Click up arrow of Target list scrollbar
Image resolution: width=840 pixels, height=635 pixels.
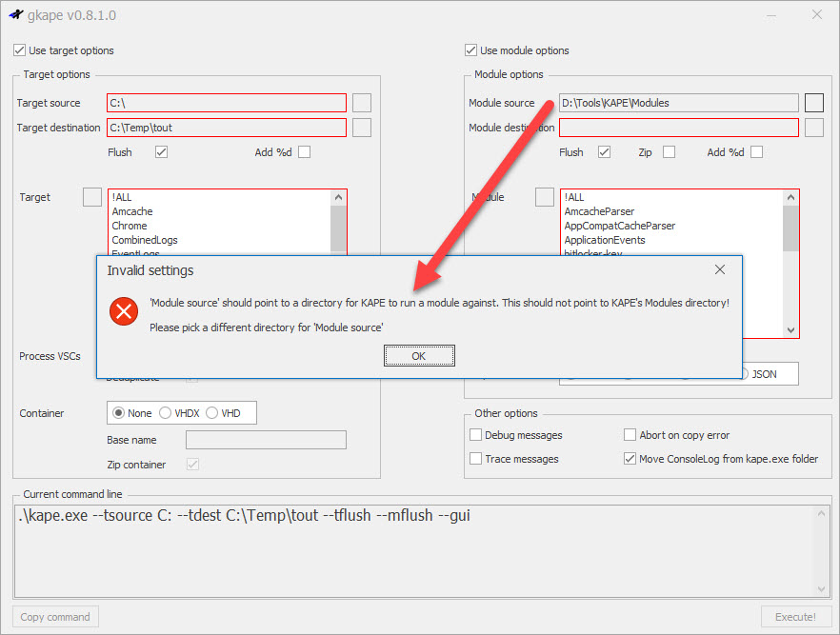[338, 197]
